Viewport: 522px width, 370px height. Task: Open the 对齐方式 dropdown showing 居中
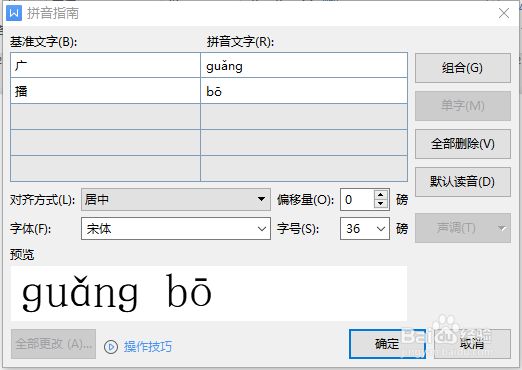176,199
